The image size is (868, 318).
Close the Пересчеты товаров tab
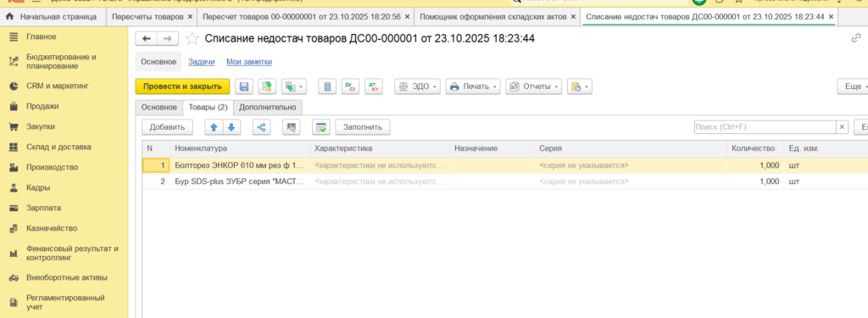[x=191, y=17]
